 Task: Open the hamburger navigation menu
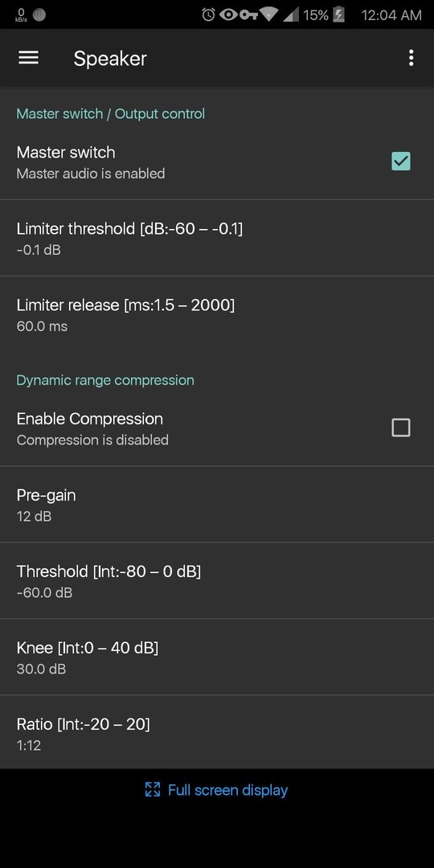pyautogui.click(x=28, y=58)
